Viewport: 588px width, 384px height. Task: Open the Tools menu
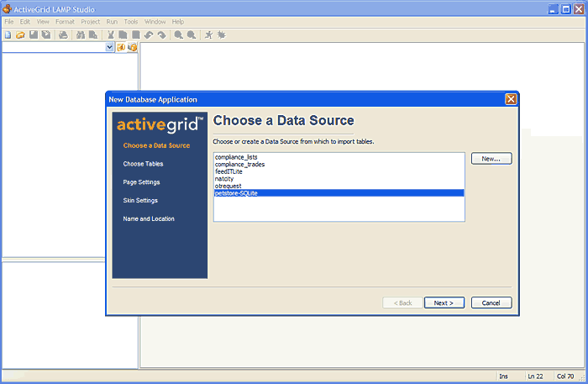pos(131,21)
